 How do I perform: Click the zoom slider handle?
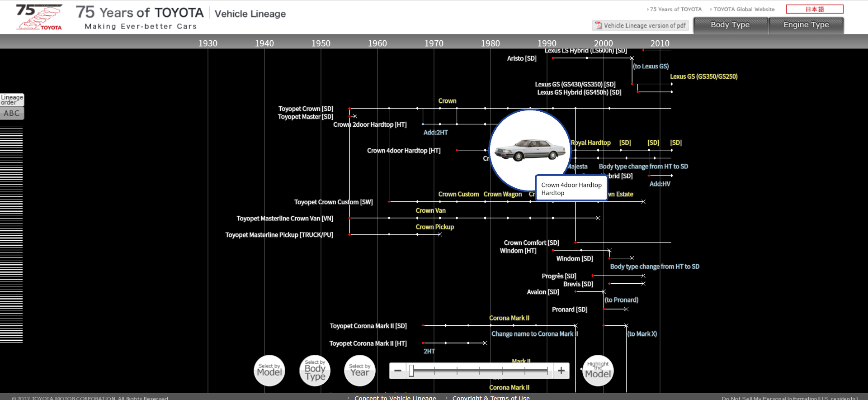point(411,371)
